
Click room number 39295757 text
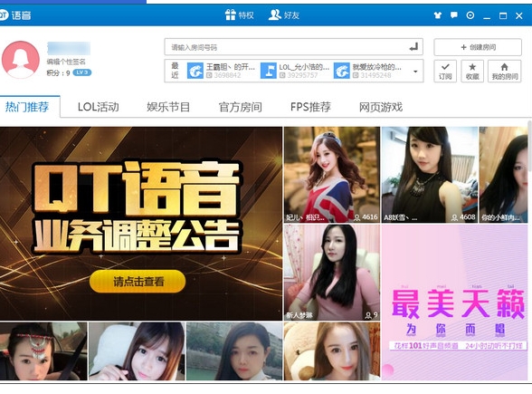pyautogui.click(x=302, y=75)
